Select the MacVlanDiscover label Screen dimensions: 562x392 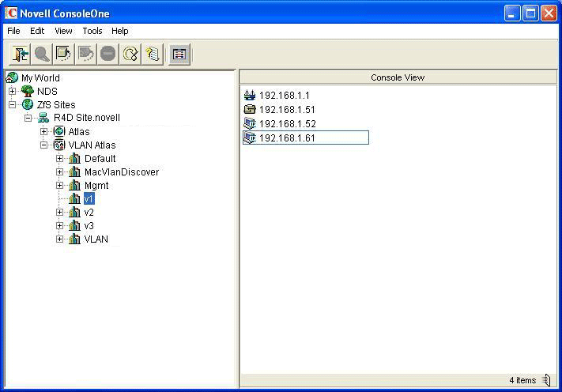(x=122, y=172)
